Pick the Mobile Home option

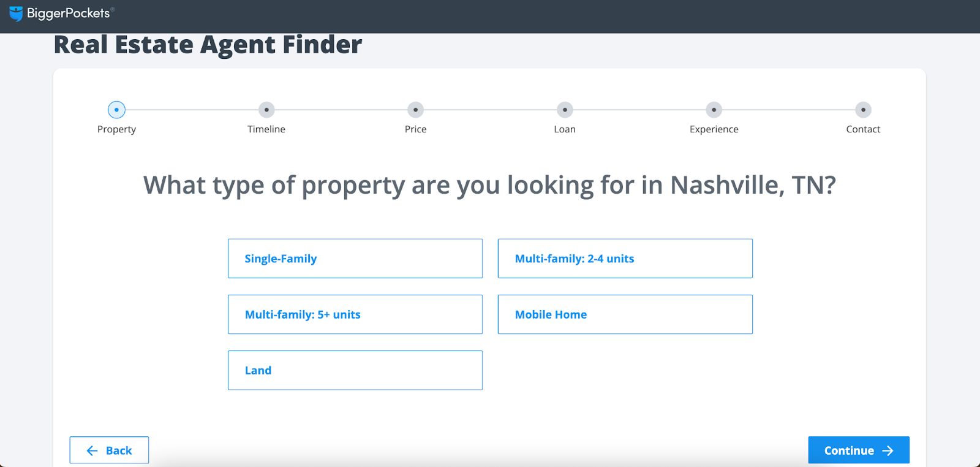[625, 314]
